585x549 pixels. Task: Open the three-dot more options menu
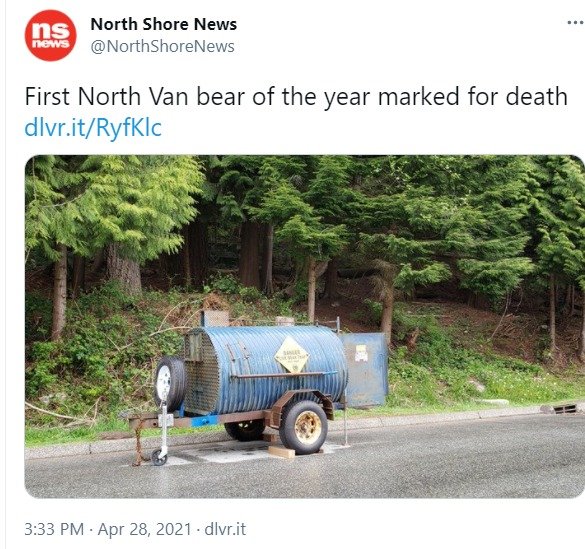point(575,23)
